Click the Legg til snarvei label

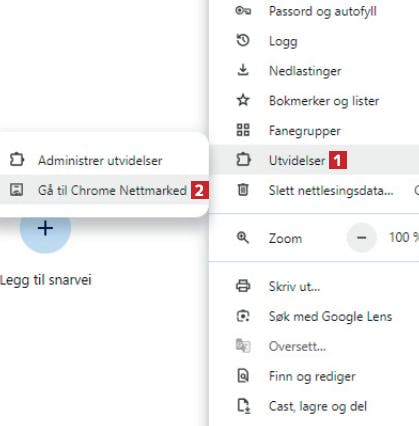(46, 280)
